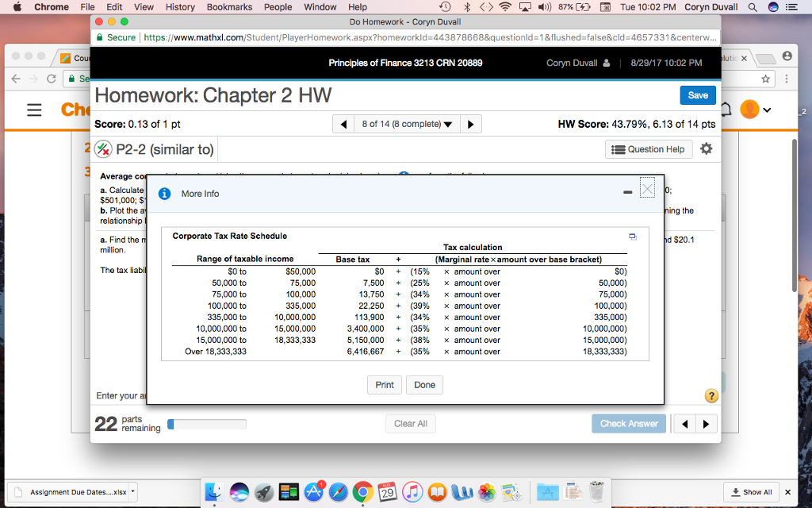Open the Chrome File menu
Image resolution: width=812 pixels, height=508 pixels.
point(87,6)
